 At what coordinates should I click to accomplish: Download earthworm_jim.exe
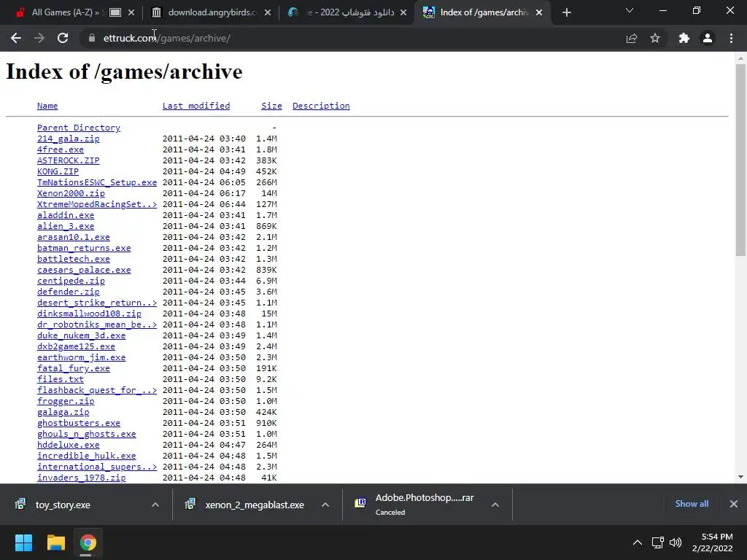point(81,357)
